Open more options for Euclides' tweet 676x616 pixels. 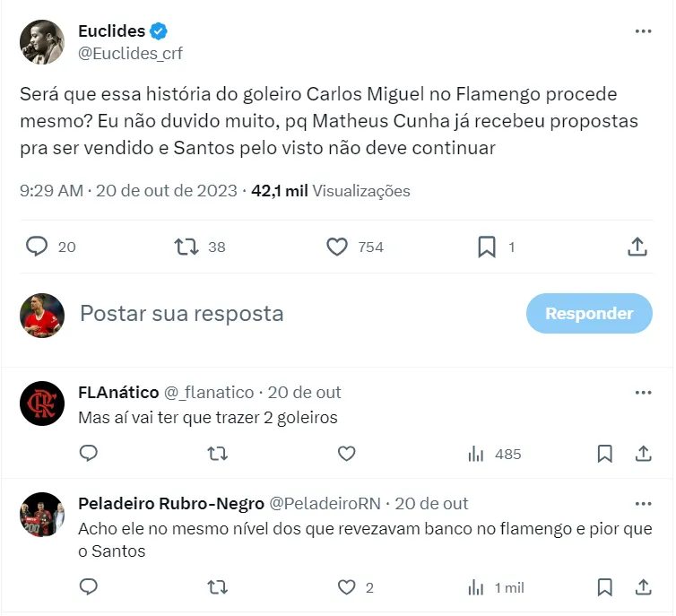643,31
